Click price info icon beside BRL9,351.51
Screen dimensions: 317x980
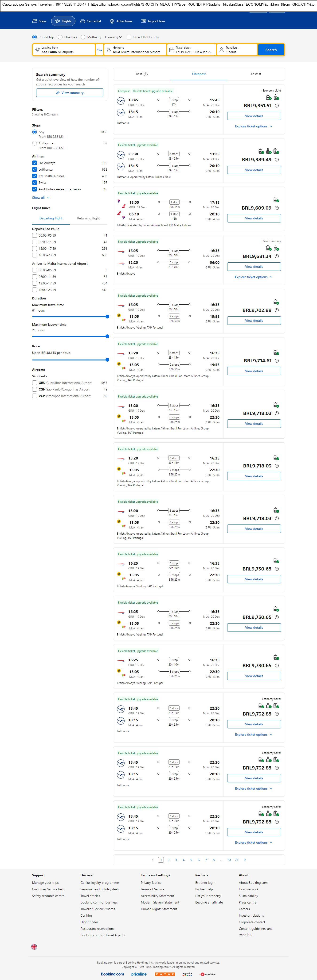click(277, 106)
